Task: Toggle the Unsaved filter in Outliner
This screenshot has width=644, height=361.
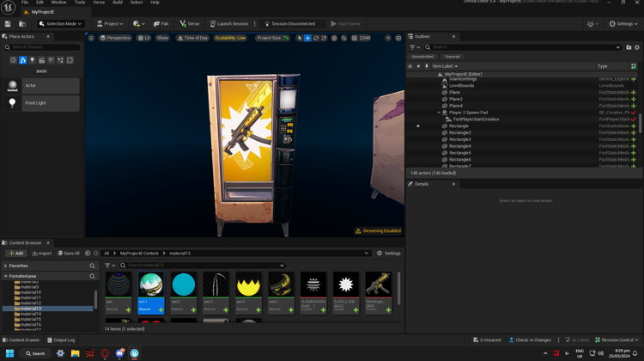Action: pos(453,57)
